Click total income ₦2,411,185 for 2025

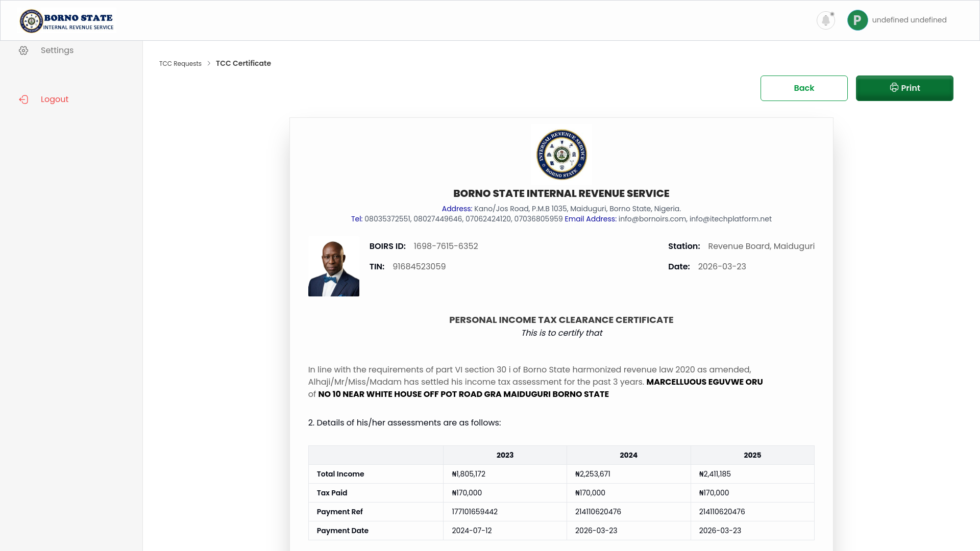tap(715, 474)
